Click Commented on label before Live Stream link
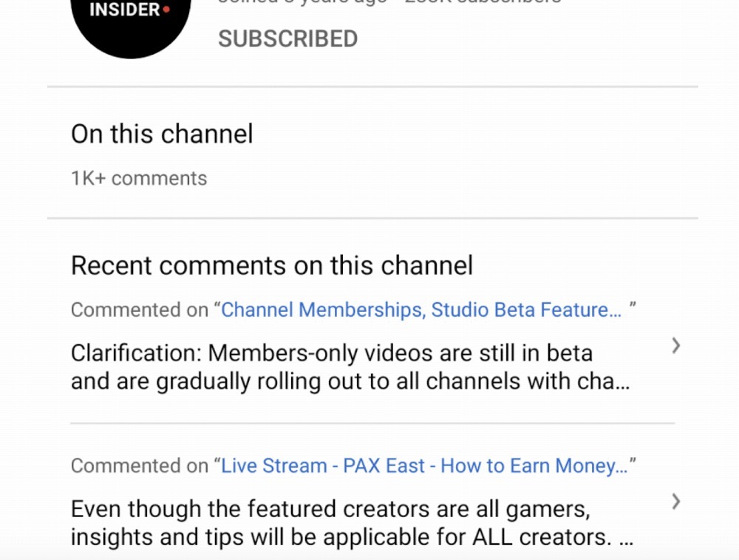 (x=140, y=465)
